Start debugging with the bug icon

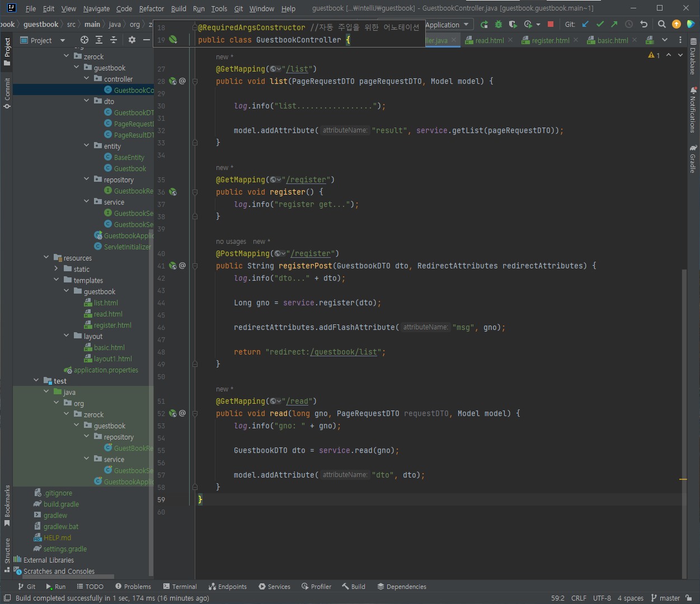[499, 25]
